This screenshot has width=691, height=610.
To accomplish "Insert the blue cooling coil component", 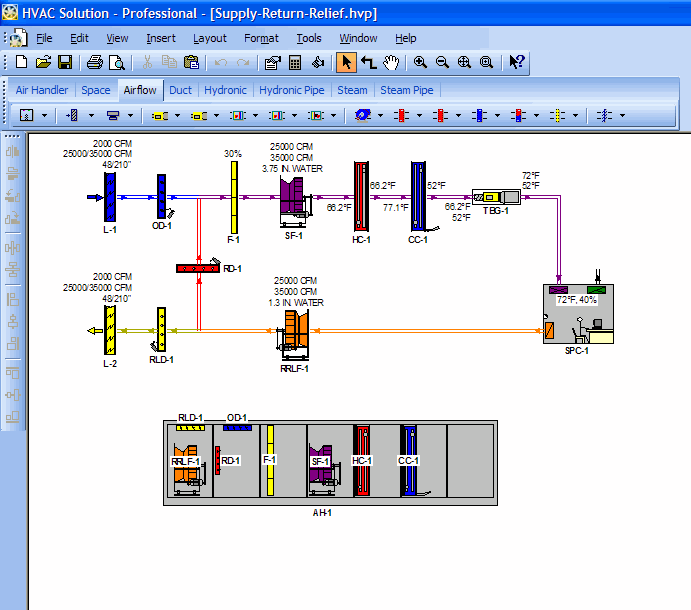I will point(479,115).
